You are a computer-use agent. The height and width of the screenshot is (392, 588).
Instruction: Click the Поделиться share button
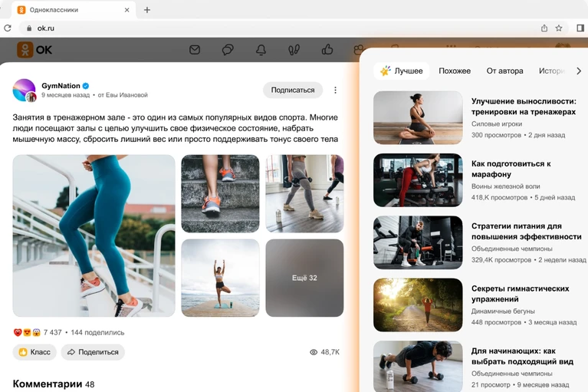93,352
